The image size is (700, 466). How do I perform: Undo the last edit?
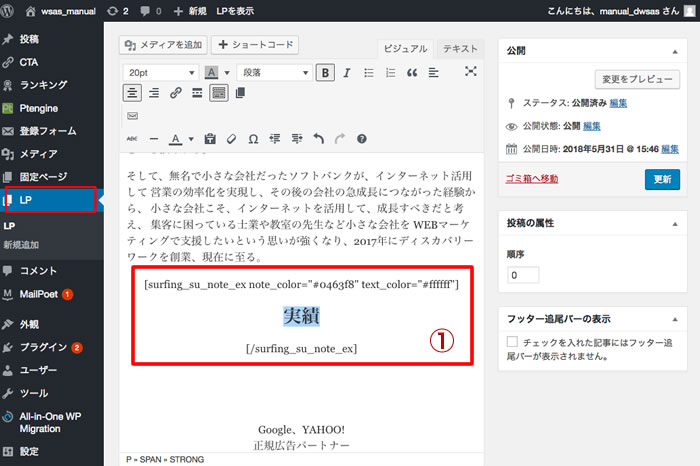pyautogui.click(x=318, y=139)
